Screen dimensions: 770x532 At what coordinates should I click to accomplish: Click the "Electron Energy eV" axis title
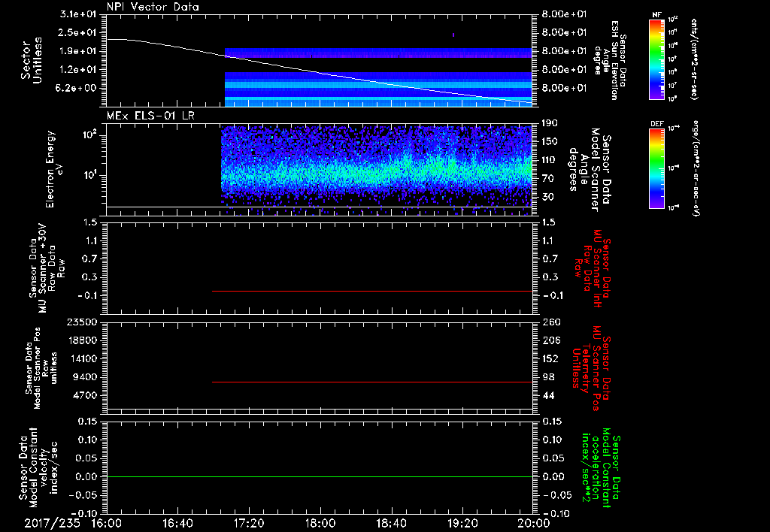tap(55, 169)
